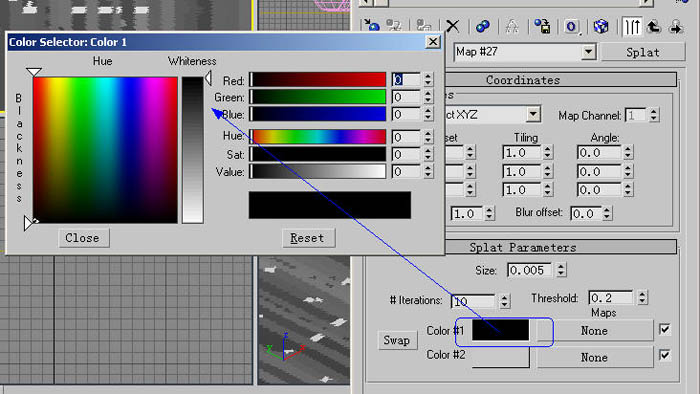Click the None map button for Color #2
This screenshot has height=394, width=700.
pyautogui.click(x=594, y=357)
